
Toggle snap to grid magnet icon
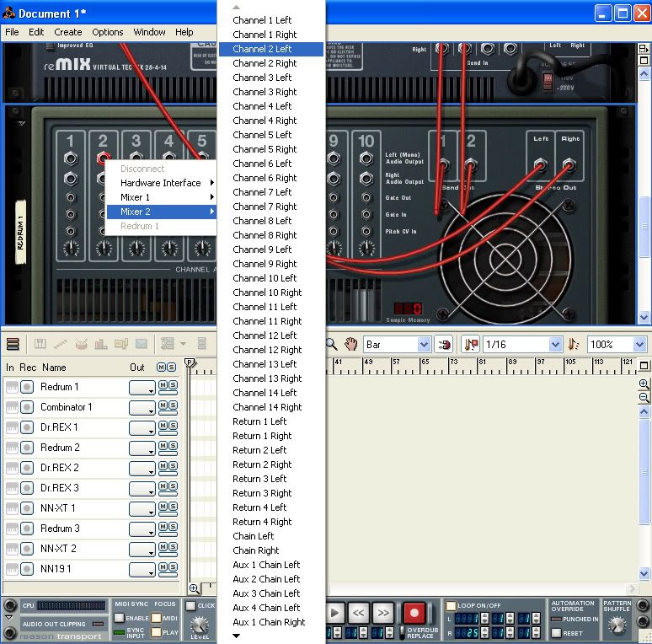pos(444,345)
